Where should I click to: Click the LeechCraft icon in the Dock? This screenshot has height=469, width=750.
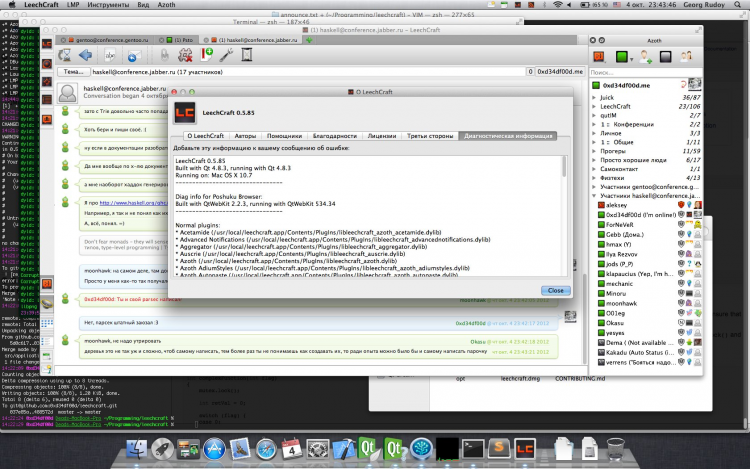(525, 449)
